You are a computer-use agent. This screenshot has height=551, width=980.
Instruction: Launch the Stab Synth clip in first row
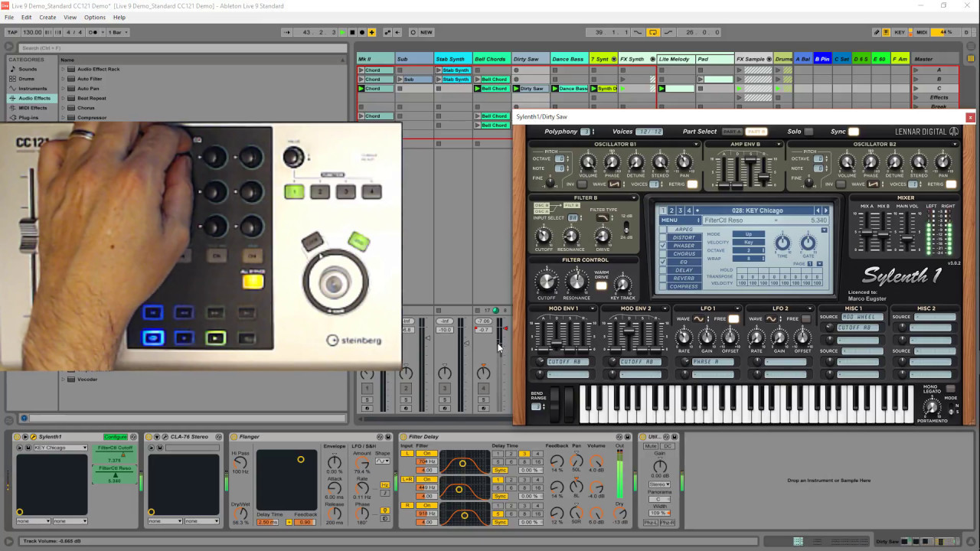click(x=439, y=70)
